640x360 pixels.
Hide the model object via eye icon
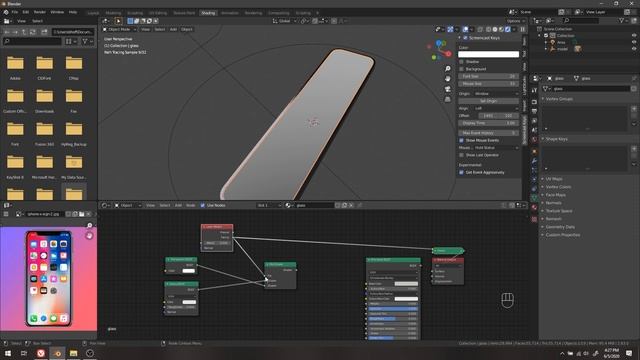click(x=634, y=49)
